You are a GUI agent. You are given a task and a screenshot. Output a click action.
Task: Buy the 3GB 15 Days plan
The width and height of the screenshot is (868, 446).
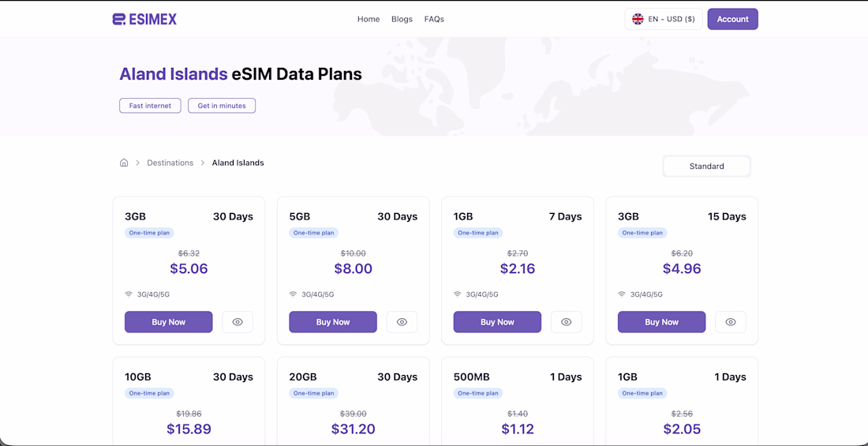point(661,322)
